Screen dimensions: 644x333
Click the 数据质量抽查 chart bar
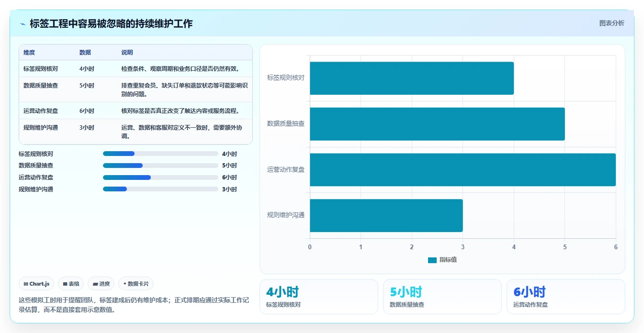pos(437,124)
